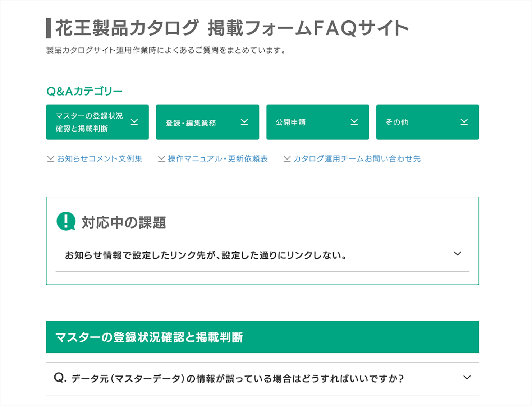Open the お知らせ情報で設定したリンク先が issue row
Viewport: 532px width, 406px height.
262,255
